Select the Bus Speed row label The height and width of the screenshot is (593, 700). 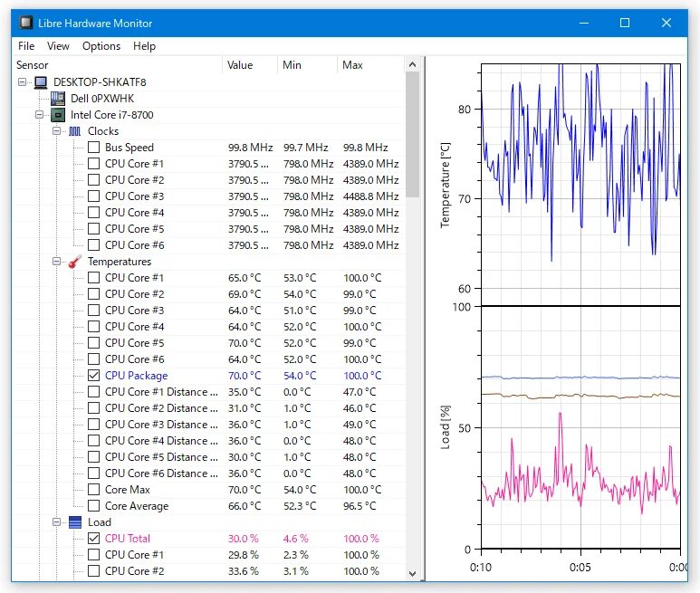point(129,148)
